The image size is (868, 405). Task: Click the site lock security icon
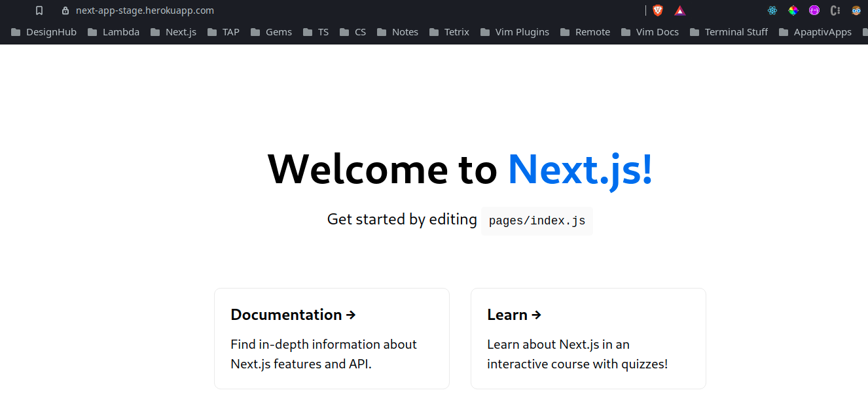pyautogui.click(x=65, y=10)
